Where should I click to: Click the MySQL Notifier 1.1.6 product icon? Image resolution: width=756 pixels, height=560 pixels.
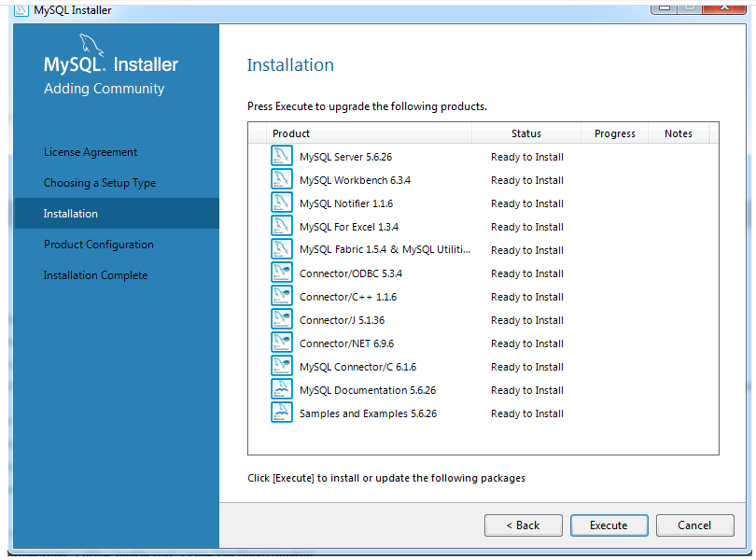point(282,203)
